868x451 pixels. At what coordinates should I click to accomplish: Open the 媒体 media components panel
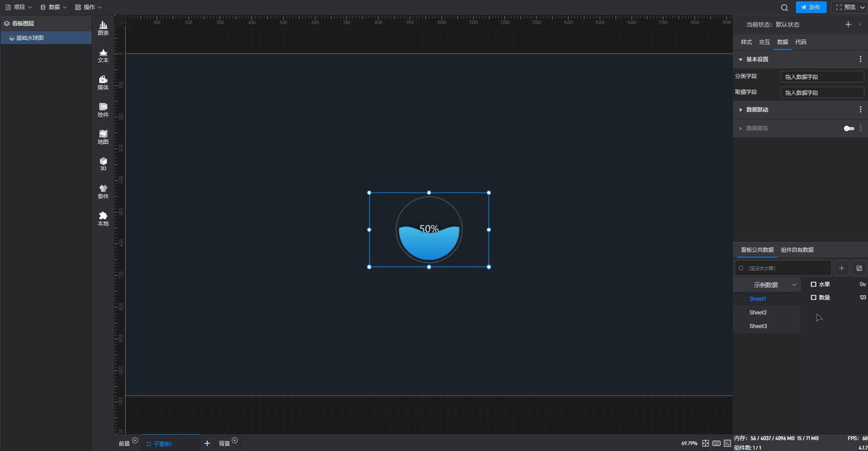103,83
